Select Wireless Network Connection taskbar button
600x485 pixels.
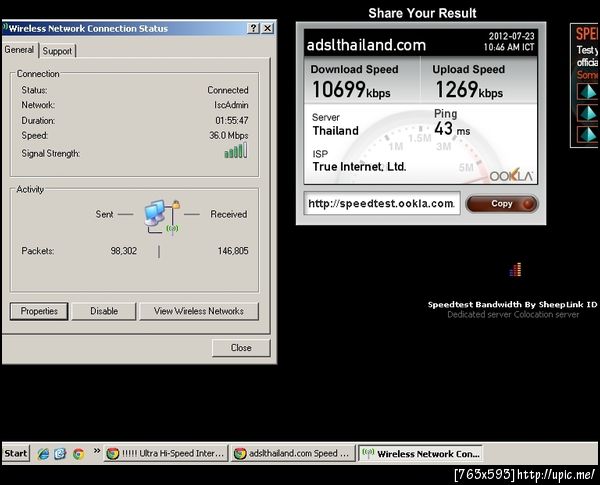[420, 454]
